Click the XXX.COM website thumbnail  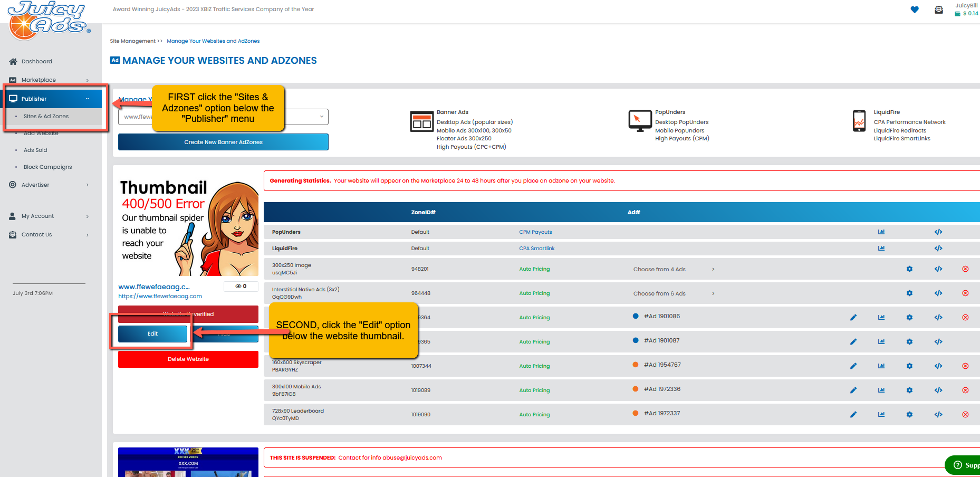click(x=188, y=462)
